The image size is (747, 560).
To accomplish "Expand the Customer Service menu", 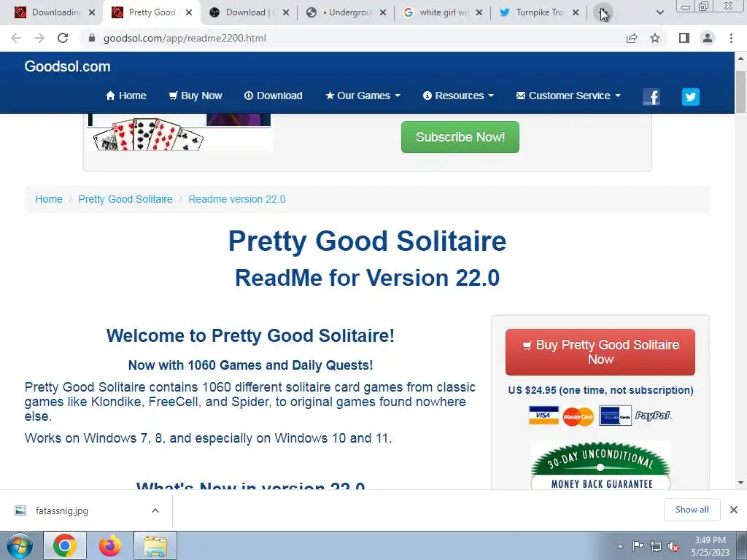I will pyautogui.click(x=568, y=96).
